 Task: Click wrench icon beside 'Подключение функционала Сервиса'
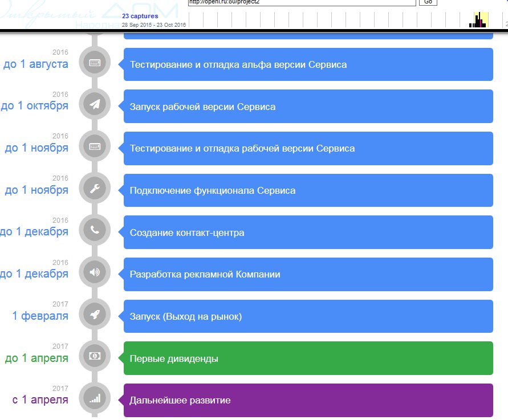pos(95,188)
